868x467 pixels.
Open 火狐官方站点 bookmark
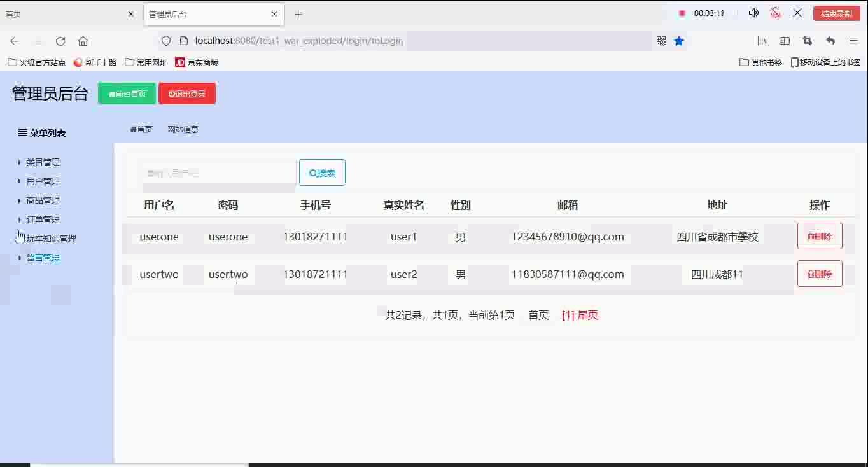click(37, 62)
